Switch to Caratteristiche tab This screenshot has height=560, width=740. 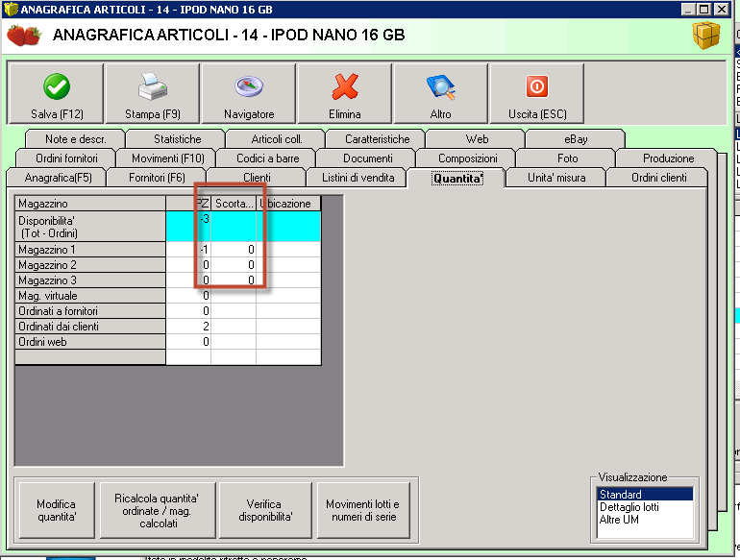tap(377, 139)
